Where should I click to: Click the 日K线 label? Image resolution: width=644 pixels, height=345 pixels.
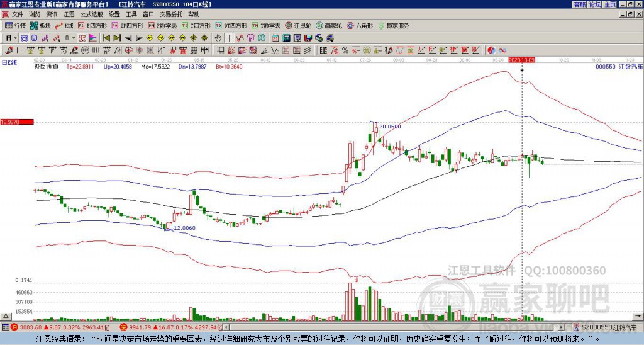(x=9, y=62)
